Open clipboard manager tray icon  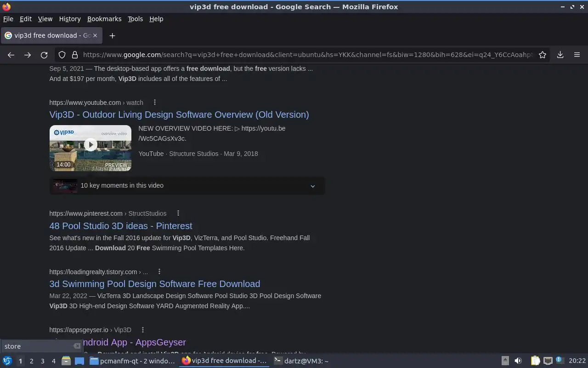536,361
